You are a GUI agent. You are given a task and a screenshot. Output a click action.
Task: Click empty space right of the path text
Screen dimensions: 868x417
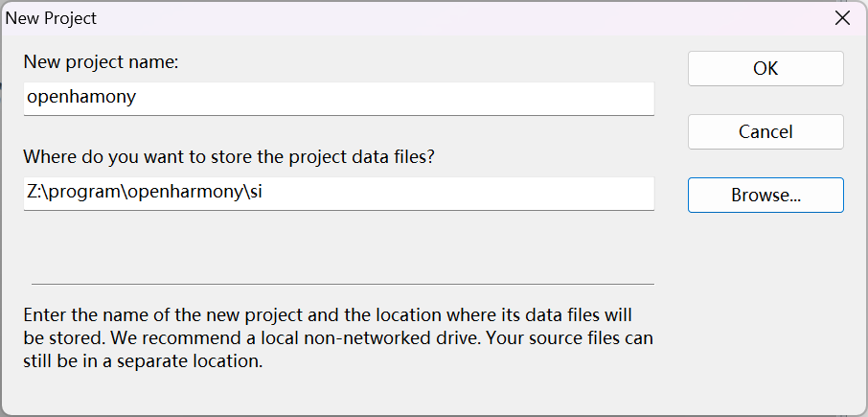(460, 194)
